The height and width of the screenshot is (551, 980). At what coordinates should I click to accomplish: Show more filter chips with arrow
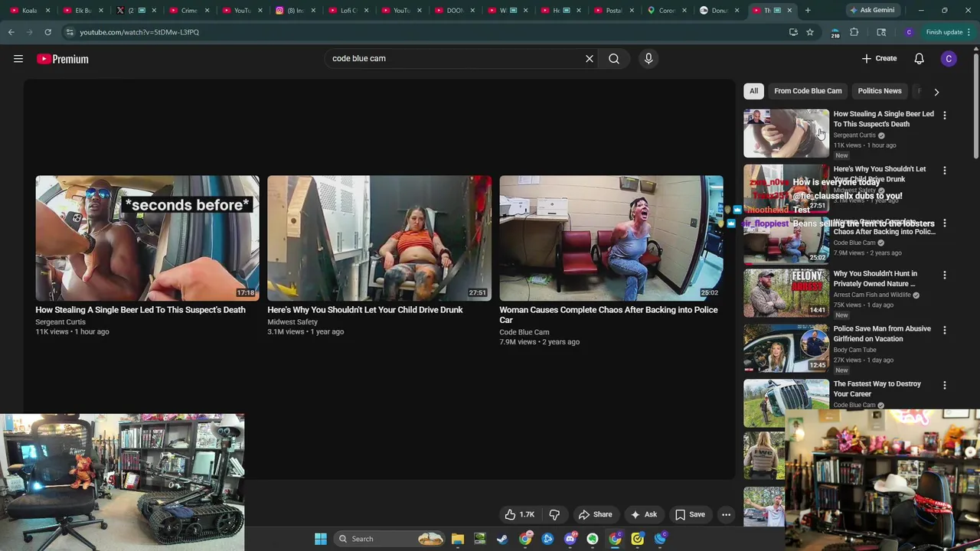point(936,92)
